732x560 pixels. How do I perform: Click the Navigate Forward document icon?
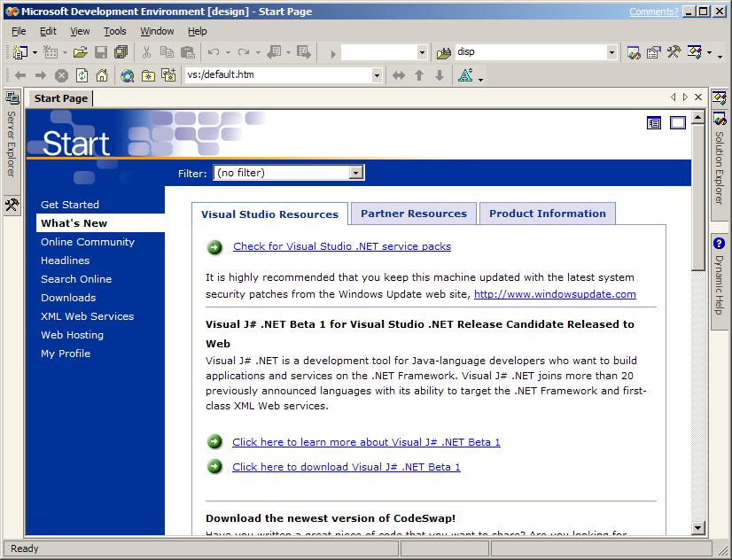click(304, 52)
